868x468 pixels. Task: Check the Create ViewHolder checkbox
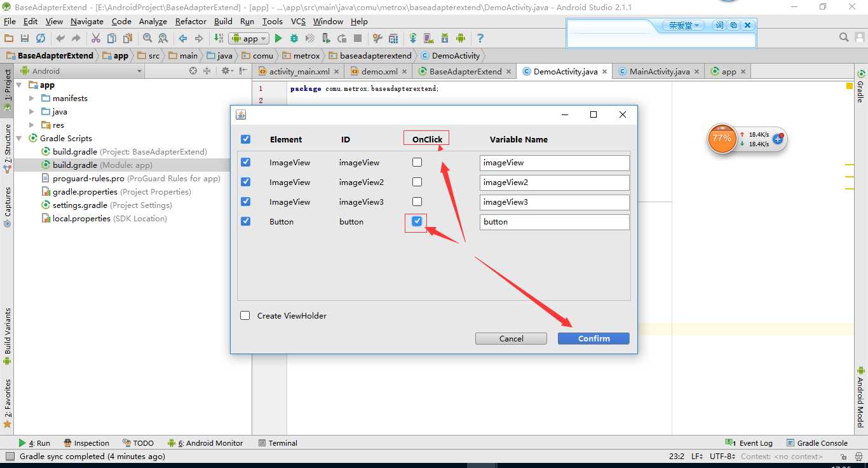pos(245,315)
